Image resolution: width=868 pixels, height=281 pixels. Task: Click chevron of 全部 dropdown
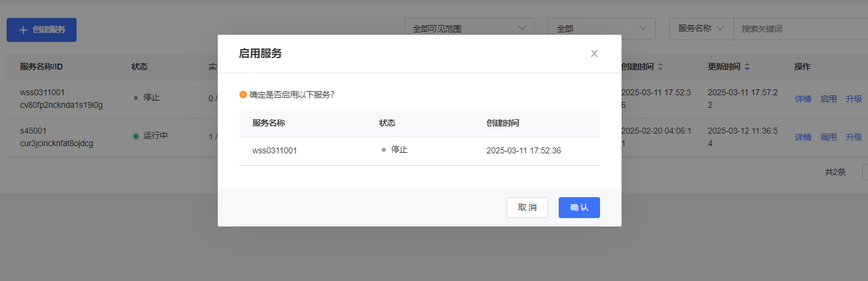click(643, 28)
